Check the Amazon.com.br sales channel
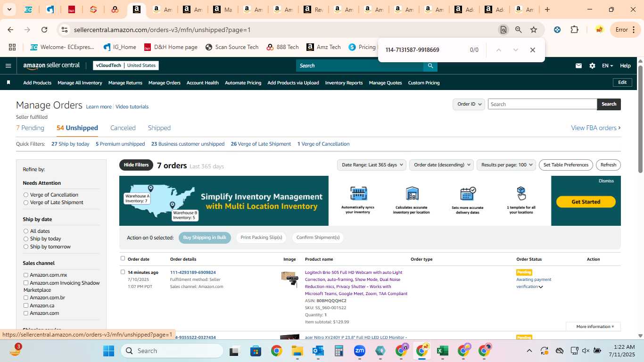The image size is (644, 362). 26,297
